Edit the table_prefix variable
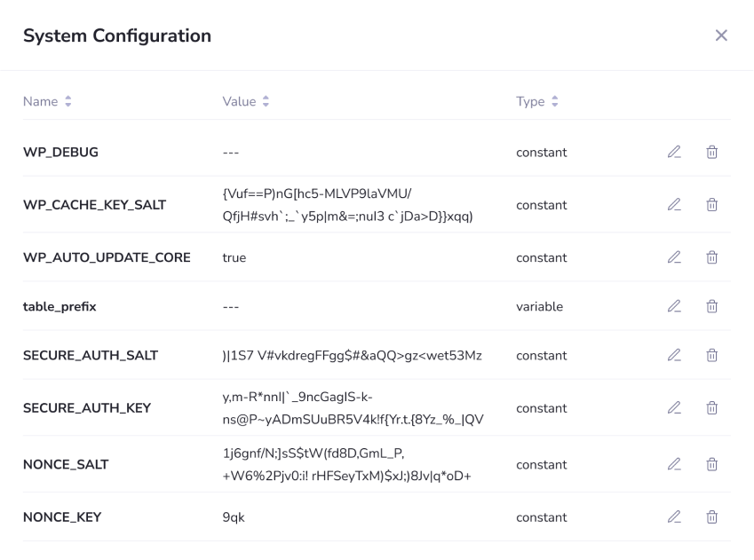Image resolution: width=754 pixels, height=560 pixels. [674, 306]
